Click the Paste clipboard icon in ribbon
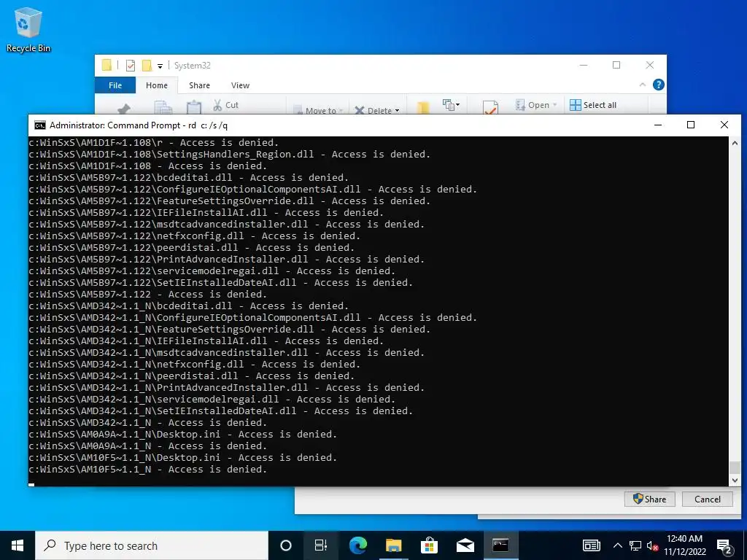Image resolution: width=747 pixels, height=560 pixels. tap(194, 107)
